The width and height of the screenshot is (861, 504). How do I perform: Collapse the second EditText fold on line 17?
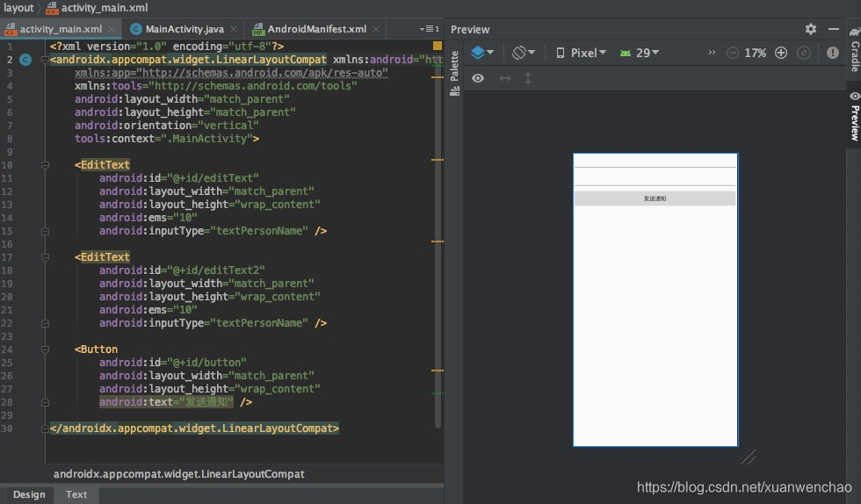tap(45, 257)
